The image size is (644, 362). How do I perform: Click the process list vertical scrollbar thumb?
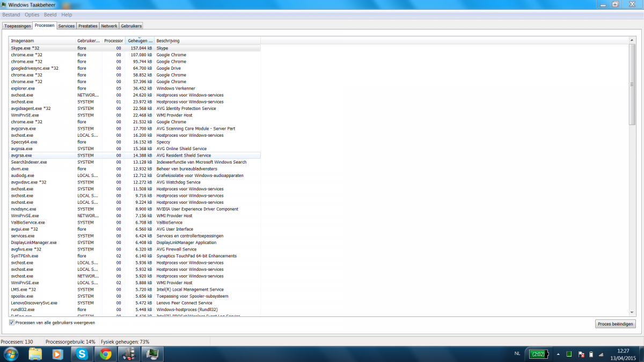click(632, 85)
